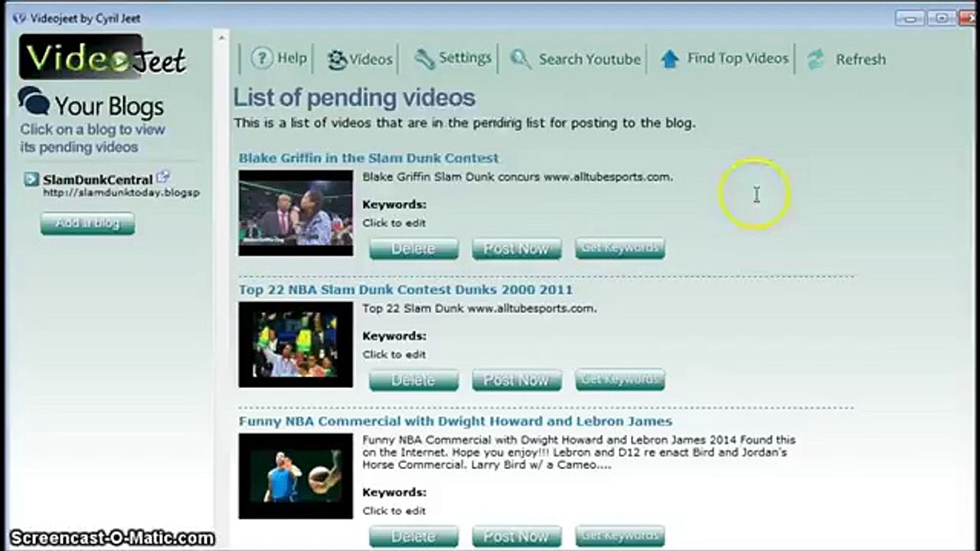980x551 pixels.
Task: Click the Top 22 NBA Slam Dunk thumbnail
Action: click(296, 344)
